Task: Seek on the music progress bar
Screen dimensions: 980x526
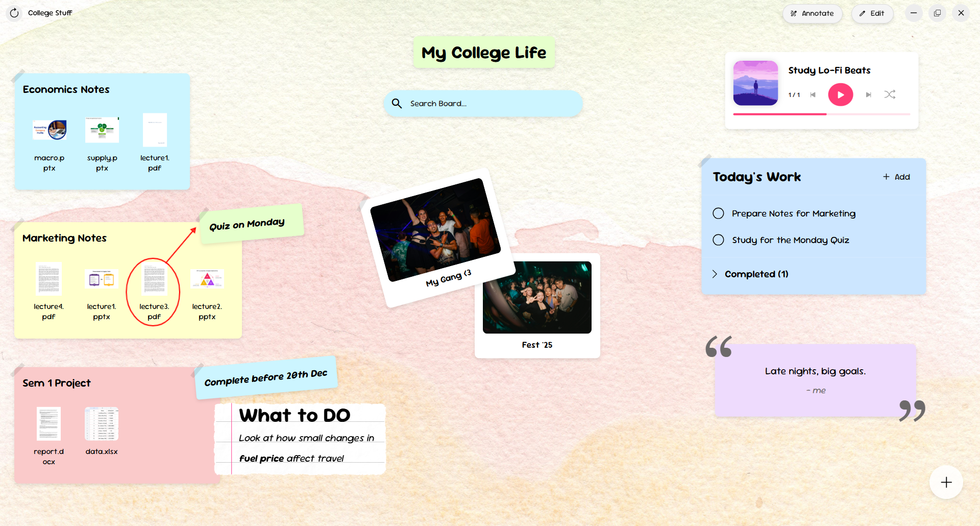Action: tap(821, 114)
